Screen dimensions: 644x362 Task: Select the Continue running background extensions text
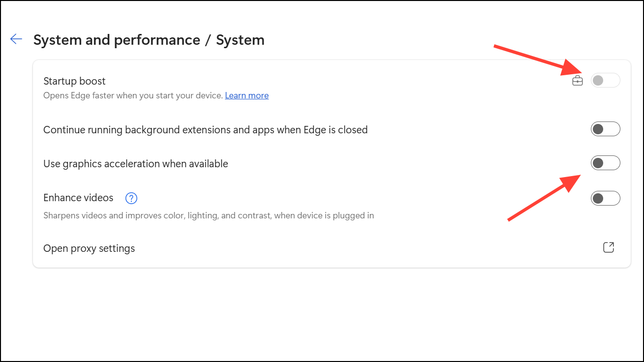205,130
